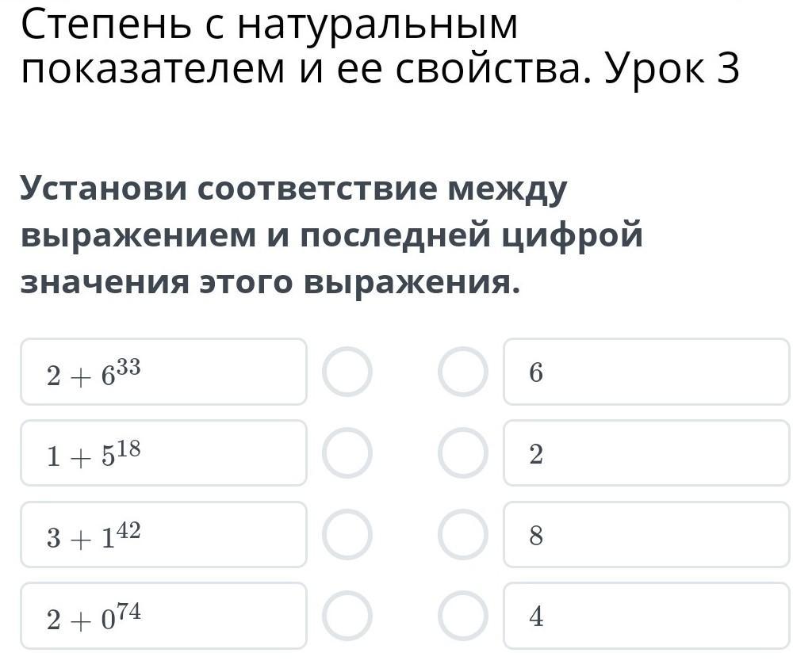Click the 'Урок 3' text in heading
Viewport: 793px width, 672px height.
(672, 70)
